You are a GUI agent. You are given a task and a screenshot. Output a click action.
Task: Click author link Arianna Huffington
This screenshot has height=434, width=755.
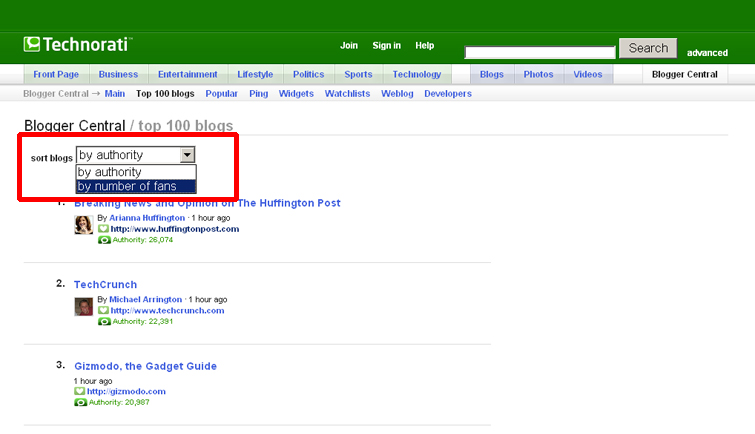pyautogui.click(x=147, y=218)
